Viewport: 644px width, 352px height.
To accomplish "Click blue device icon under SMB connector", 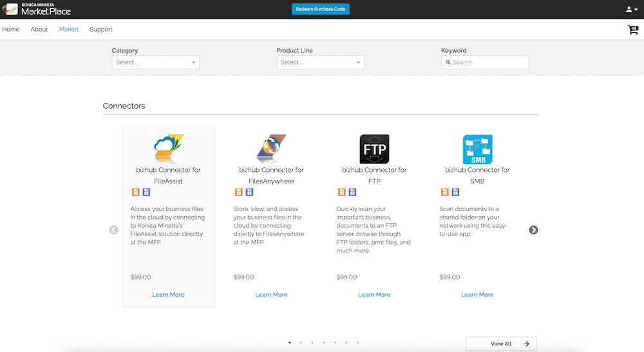I will [x=455, y=192].
